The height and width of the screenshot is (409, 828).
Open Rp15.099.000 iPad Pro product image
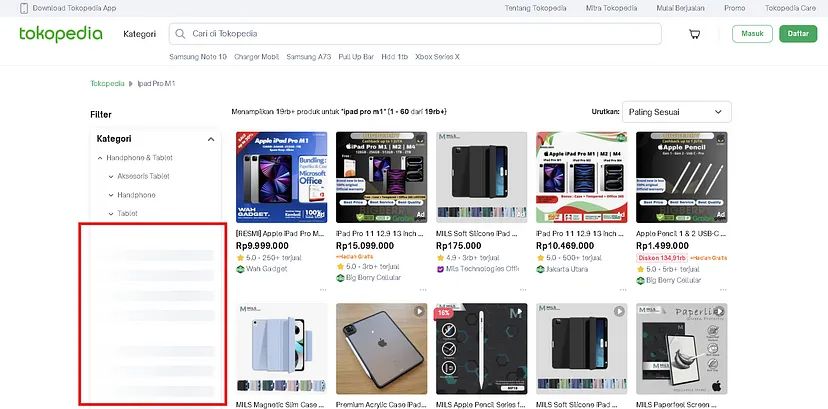(x=382, y=177)
